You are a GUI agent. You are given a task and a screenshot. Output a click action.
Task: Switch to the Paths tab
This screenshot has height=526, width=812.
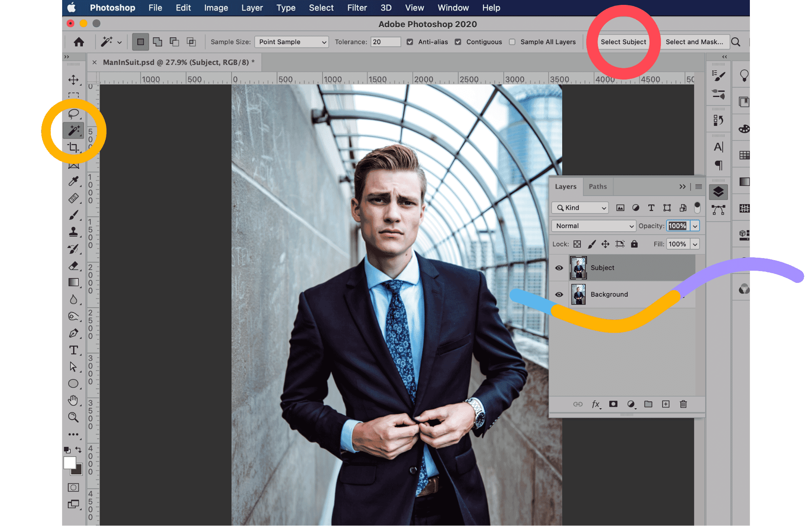(x=598, y=186)
